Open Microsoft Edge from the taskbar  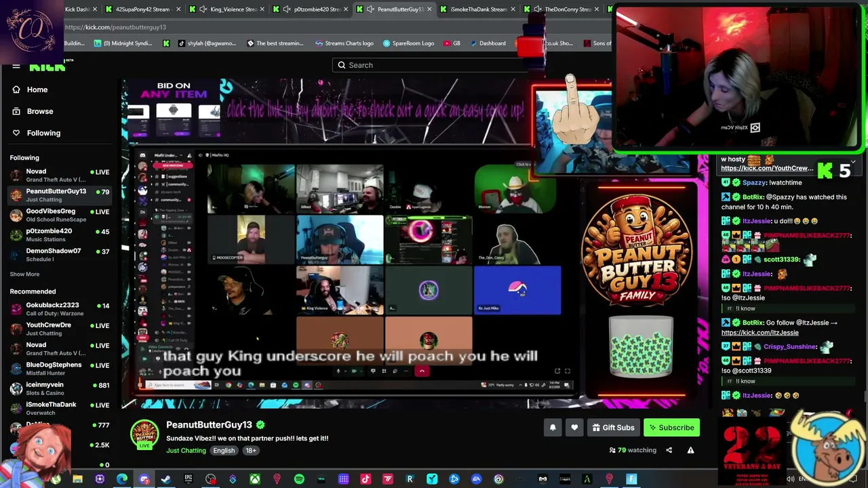click(122, 479)
